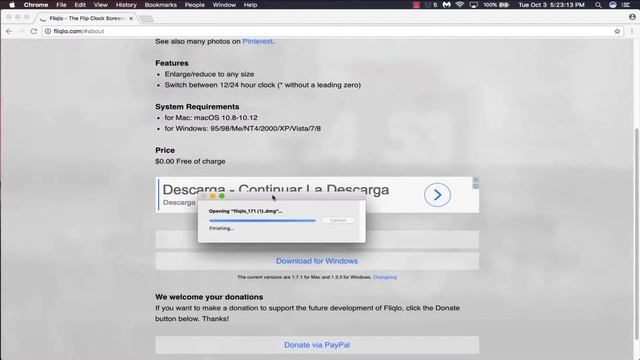Click 'We welcome your donations' heading
The image size is (640, 360).
coord(209,297)
